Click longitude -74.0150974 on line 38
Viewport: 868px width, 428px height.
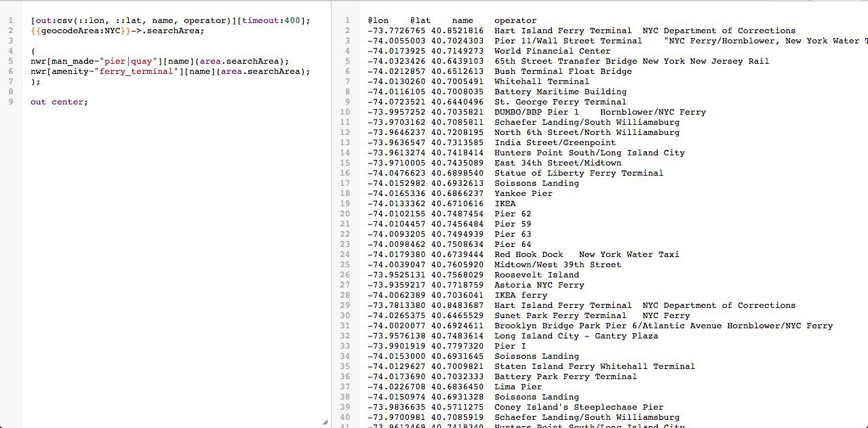tap(397, 397)
